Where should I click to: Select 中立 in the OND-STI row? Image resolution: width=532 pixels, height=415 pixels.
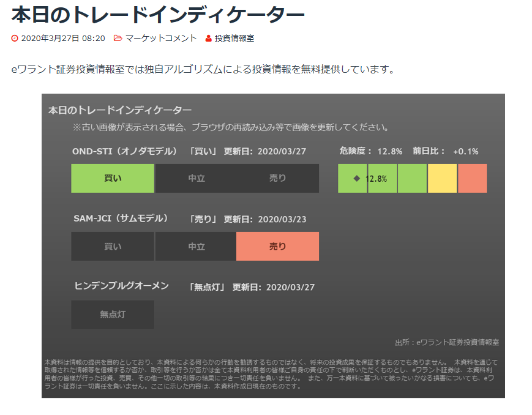pyautogui.click(x=196, y=179)
